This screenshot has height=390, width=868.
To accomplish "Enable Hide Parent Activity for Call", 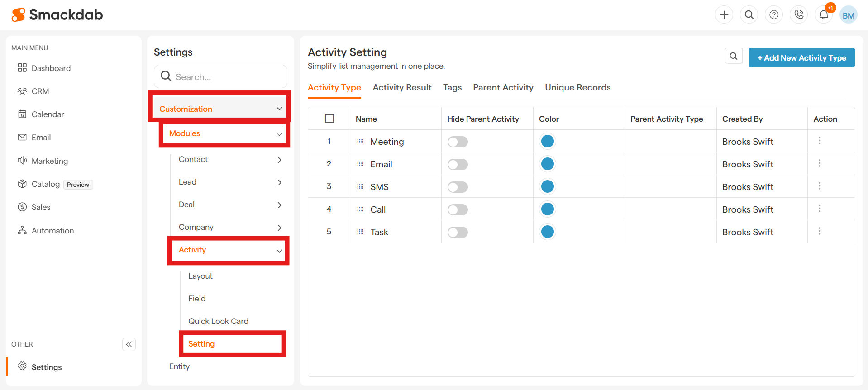I will [458, 209].
